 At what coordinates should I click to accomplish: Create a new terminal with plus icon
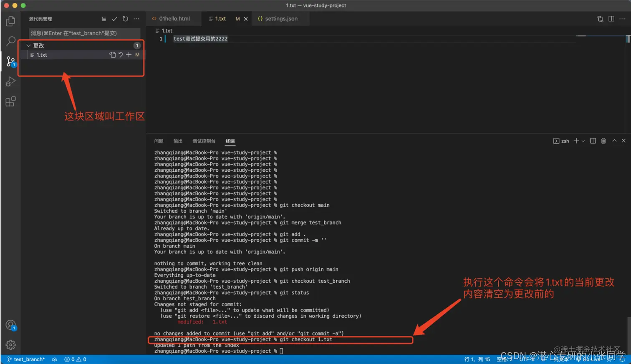(x=576, y=141)
